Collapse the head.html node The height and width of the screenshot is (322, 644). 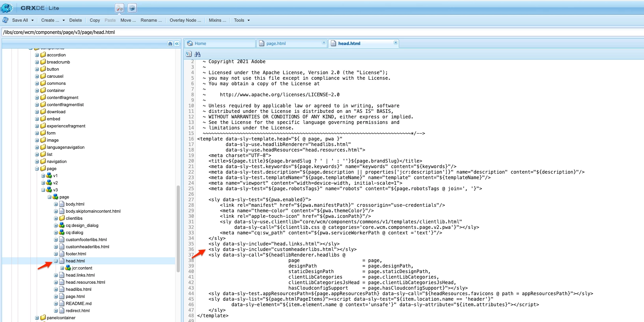click(x=56, y=261)
